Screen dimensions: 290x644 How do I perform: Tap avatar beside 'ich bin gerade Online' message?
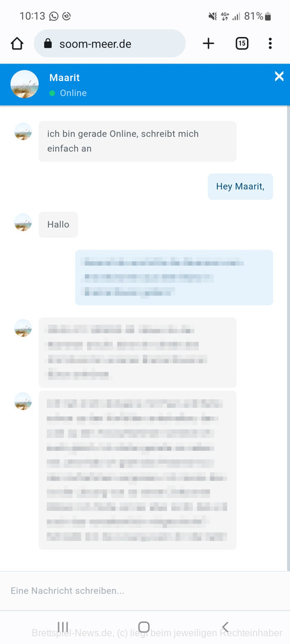23,131
